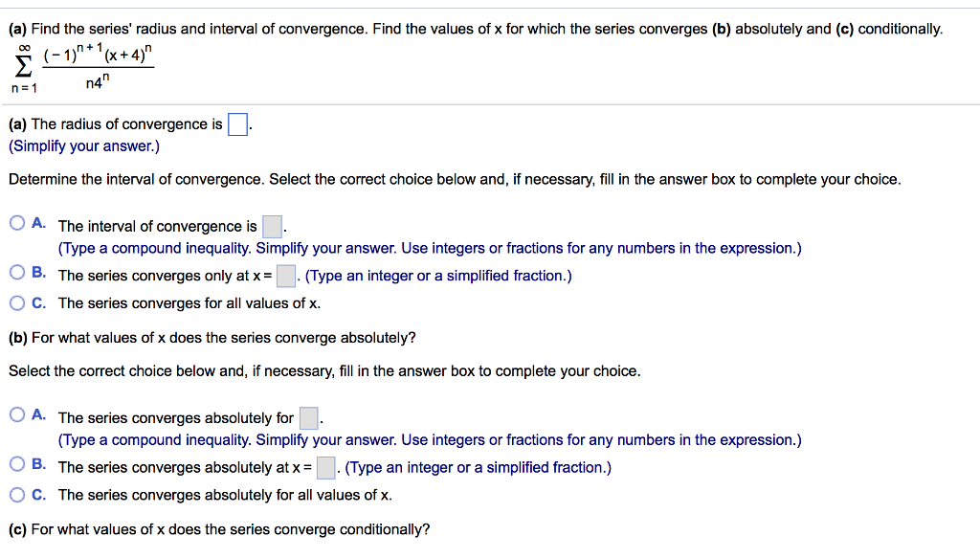Click the x= box for absolute convergence choice B
Image resolution: width=980 pixels, height=558 pixels.
(x=324, y=465)
